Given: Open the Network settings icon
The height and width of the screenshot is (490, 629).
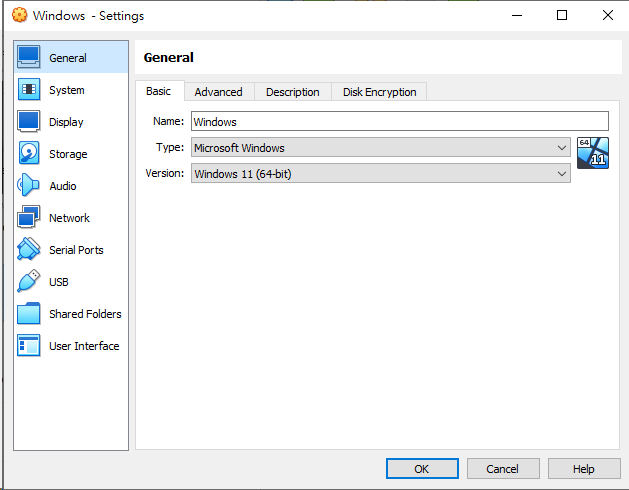Looking at the screenshot, I should tap(29, 218).
